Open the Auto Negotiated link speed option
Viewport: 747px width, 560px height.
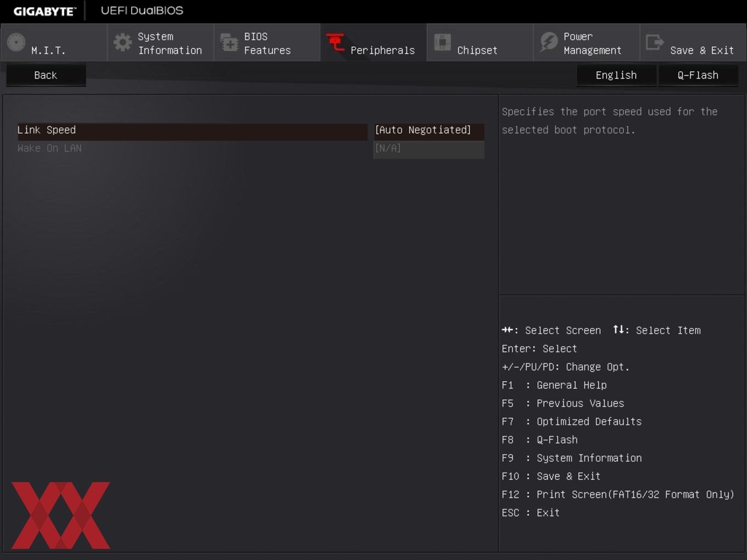coord(428,131)
